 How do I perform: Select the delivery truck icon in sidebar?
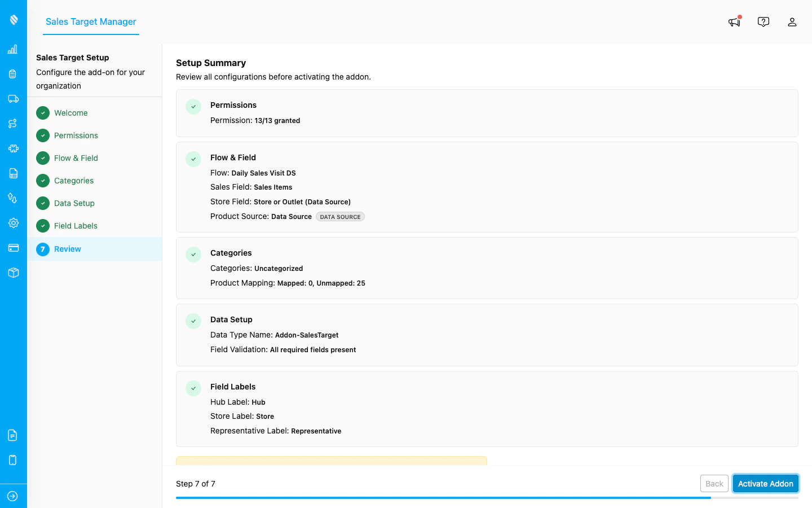pos(13,99)
